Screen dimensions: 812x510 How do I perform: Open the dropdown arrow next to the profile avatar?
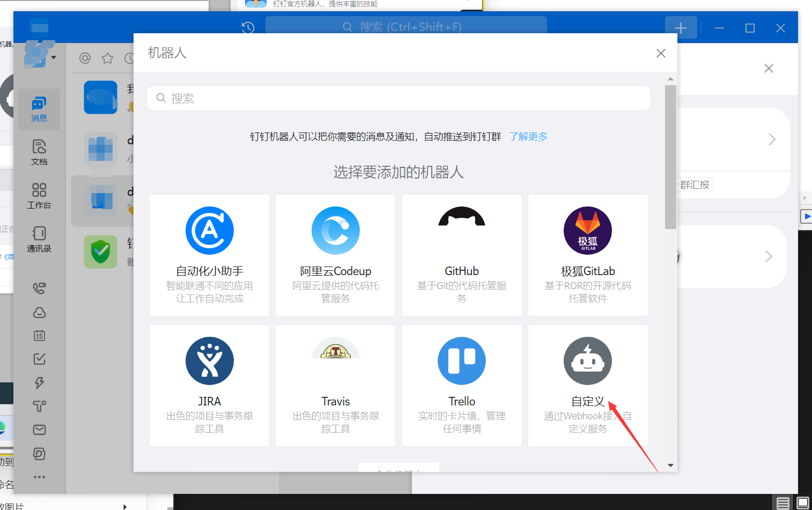(x=54, y=57)
